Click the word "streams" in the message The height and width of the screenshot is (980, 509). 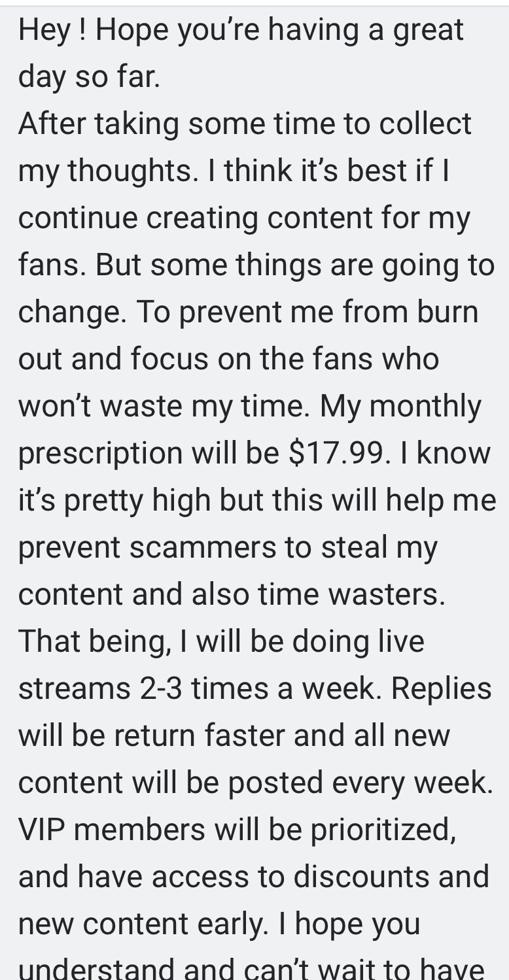[x=75, y=688]
